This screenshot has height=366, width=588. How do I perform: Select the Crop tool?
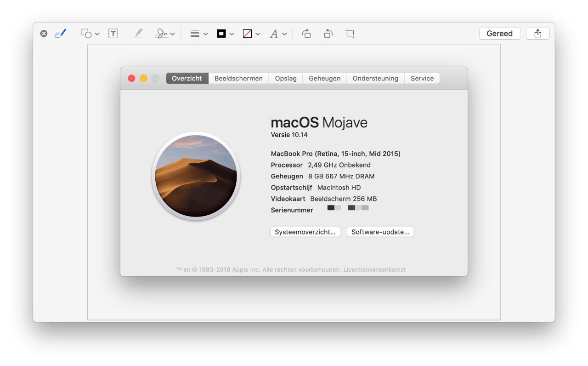(350, 34)
